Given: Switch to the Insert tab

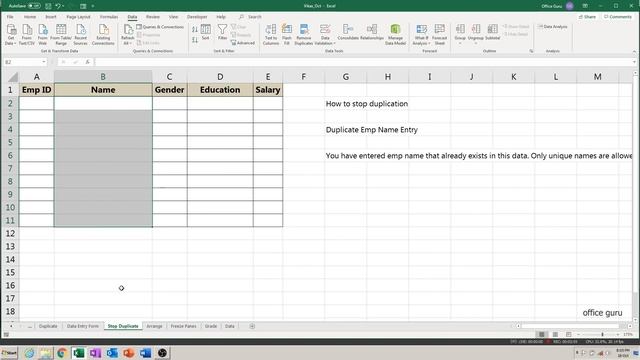Looking at the screenshot, I should pos(51,17).
